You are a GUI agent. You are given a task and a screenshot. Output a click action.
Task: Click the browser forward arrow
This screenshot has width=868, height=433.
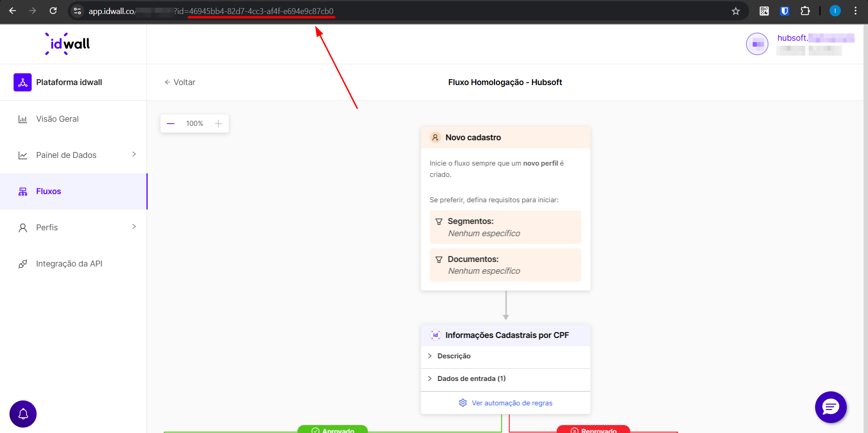pos(33,11)
